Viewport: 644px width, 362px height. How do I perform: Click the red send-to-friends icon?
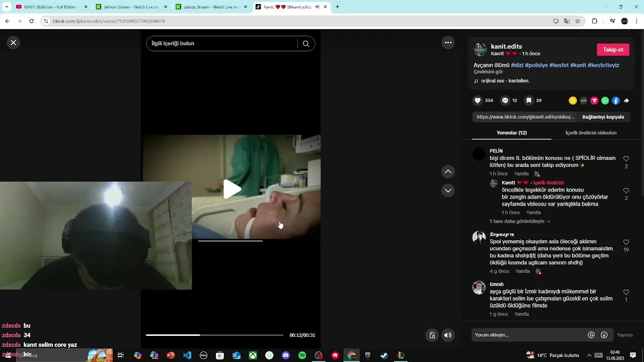594,101
